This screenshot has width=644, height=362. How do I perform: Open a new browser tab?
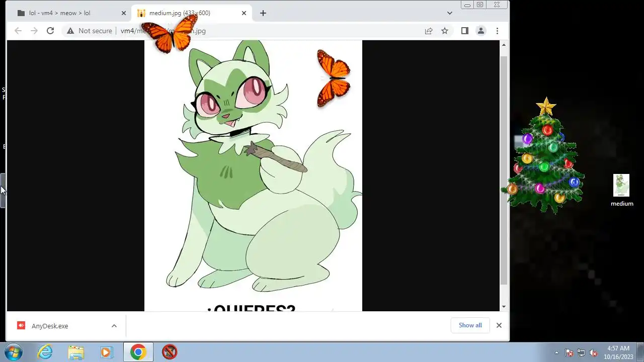pyautogui.click(x=263, y=13)
